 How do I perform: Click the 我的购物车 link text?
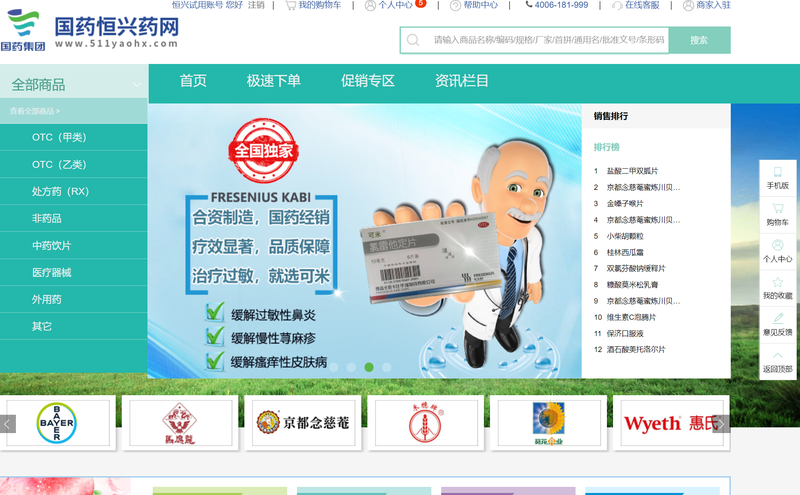[320, 5]
